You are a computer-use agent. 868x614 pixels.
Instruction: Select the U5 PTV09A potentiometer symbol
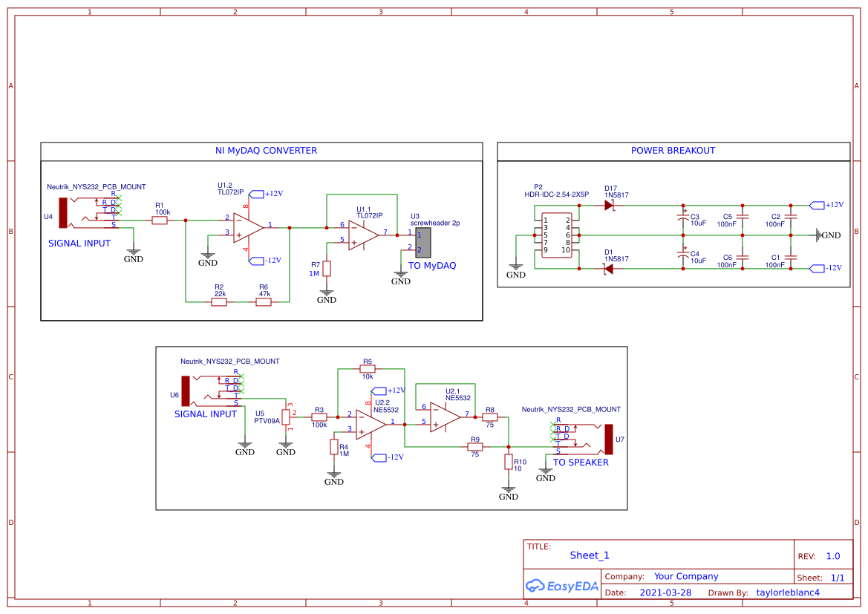click(x=286, y=419)
